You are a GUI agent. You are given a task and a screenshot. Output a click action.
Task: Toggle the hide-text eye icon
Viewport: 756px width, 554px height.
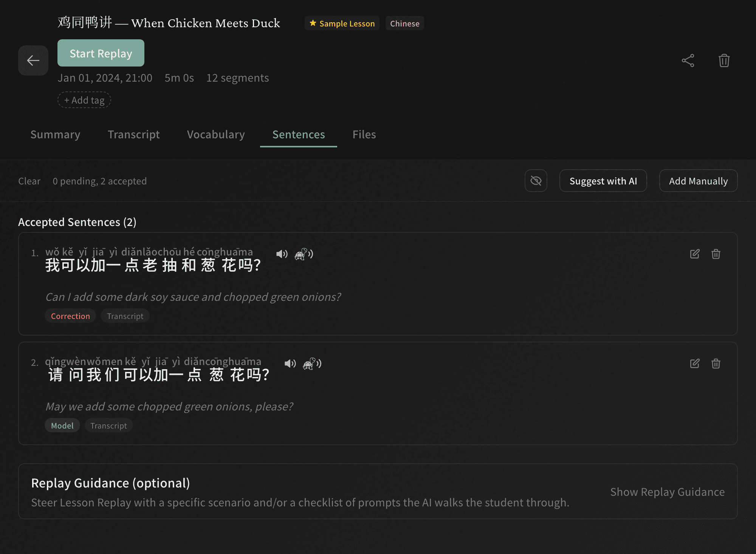tap(536, 181)
